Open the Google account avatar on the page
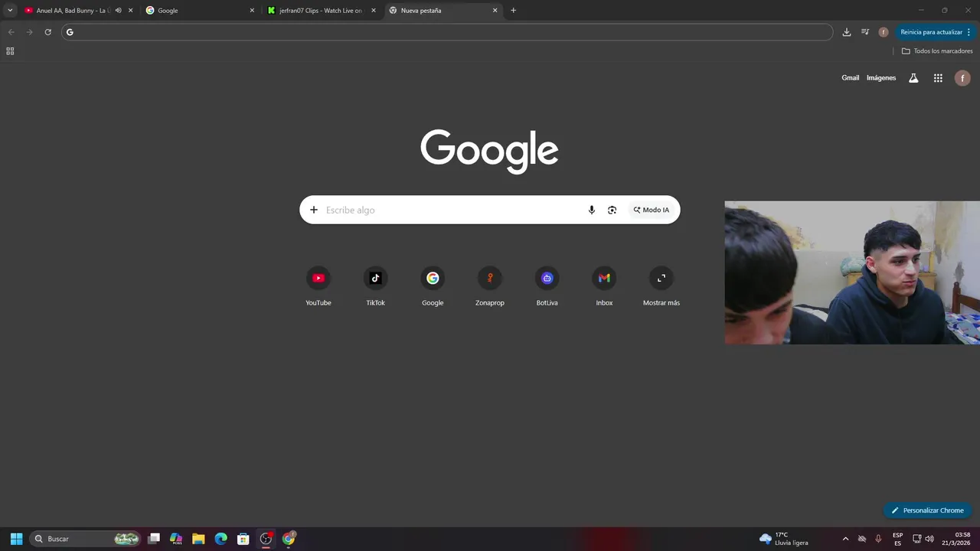The width and height of the screenshot is (980, 551). (962, 78)
